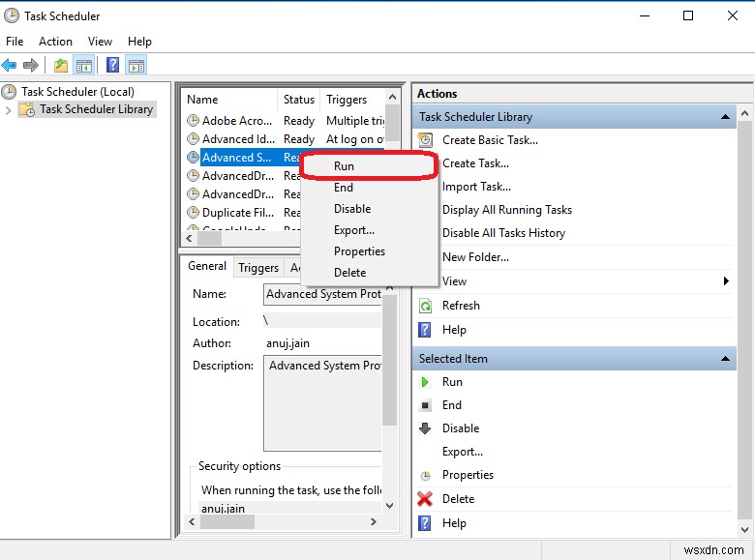This screenshot has height=560, width=755.
Task: Click the clock icon of Adobe Acro task
Action: (x=193, y=120)
